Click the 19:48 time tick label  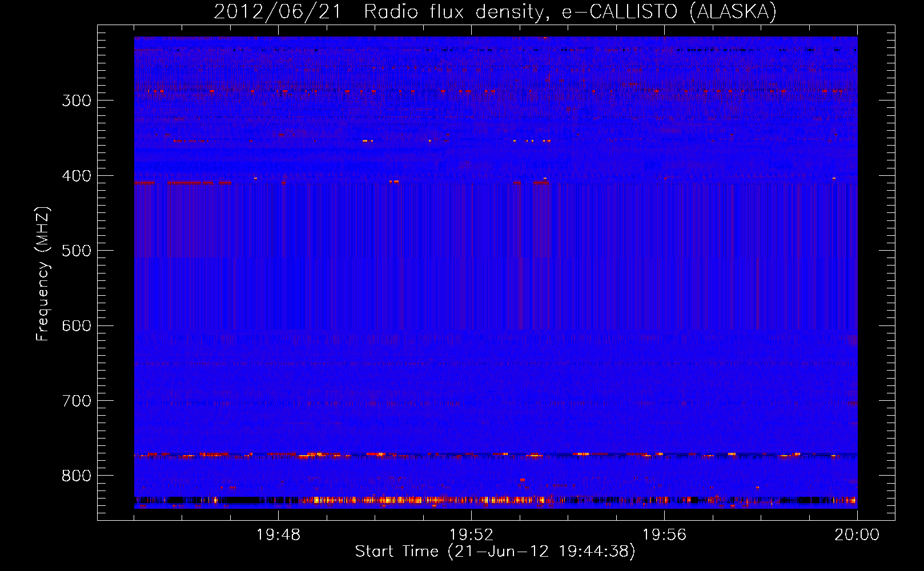point(279,535)
